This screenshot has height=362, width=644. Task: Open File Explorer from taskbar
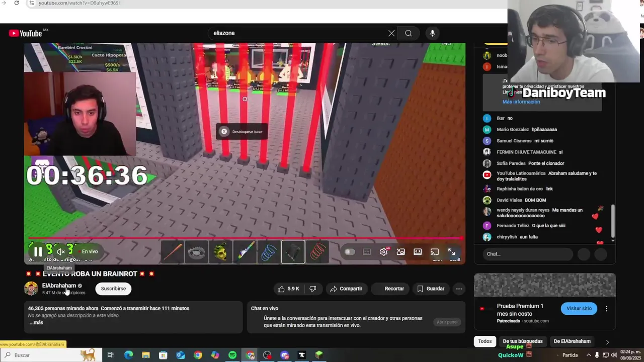point(145,355)
